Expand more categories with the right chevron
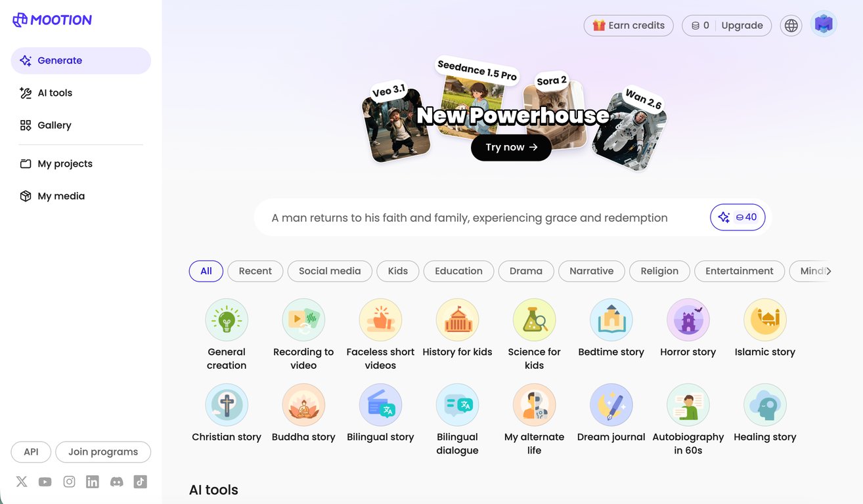 [x=828, y=271]
